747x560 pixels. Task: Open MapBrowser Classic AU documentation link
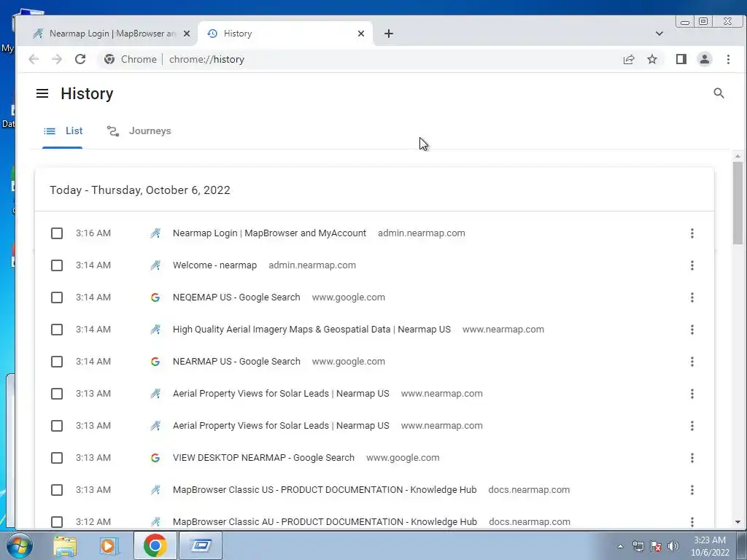tap(325, 522)
